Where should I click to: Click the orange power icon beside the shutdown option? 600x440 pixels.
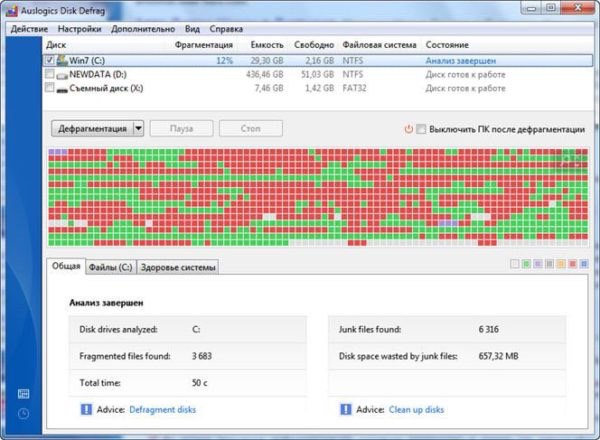(x=409, y=129)
